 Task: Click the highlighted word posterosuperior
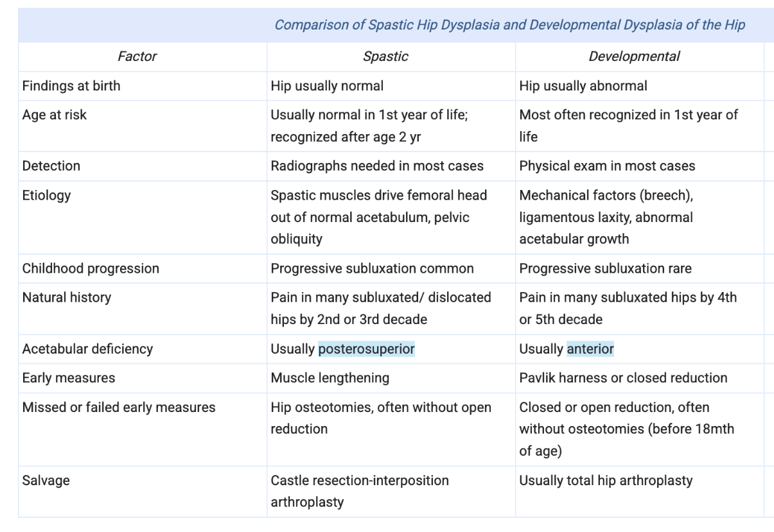(367, 349)
